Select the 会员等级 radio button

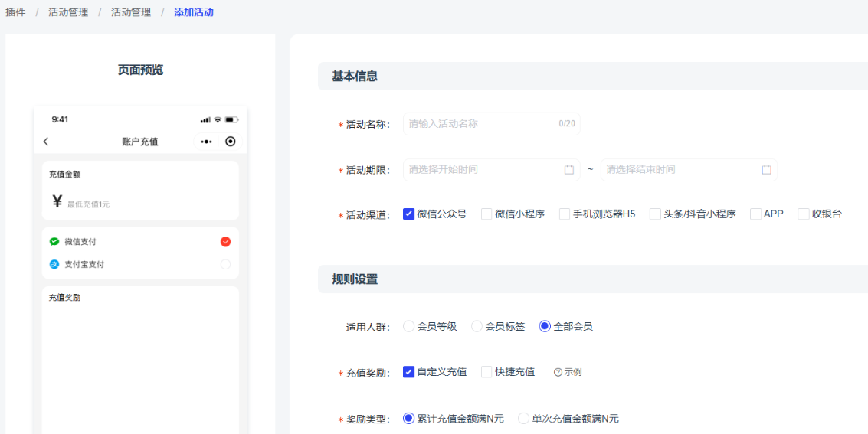coord(409,327)
